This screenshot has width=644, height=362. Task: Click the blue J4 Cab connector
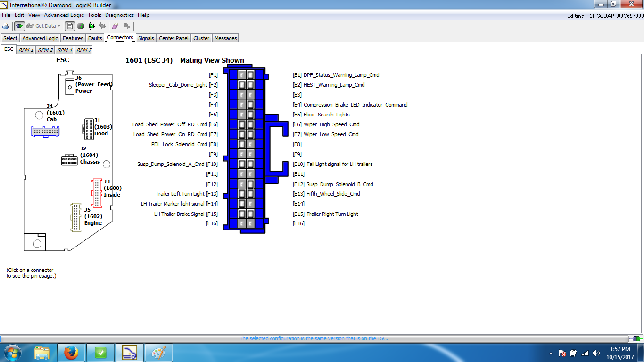[x=45, y=132]
